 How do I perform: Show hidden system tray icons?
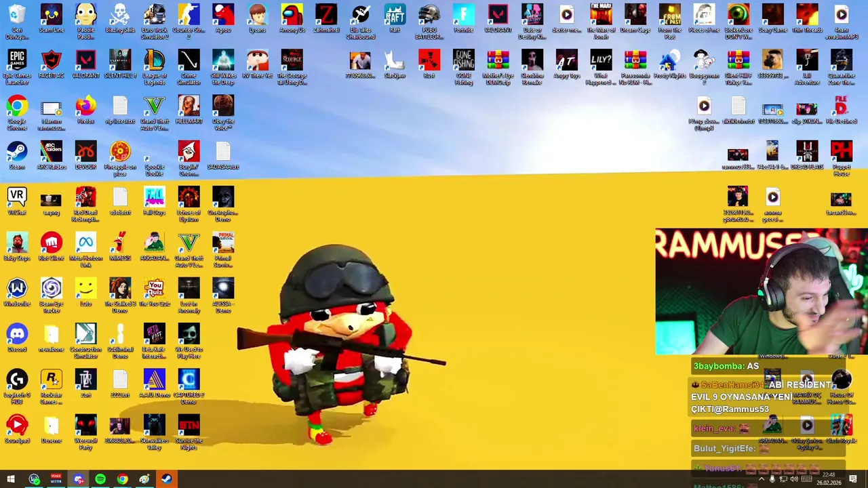click(x=761, y=479)
